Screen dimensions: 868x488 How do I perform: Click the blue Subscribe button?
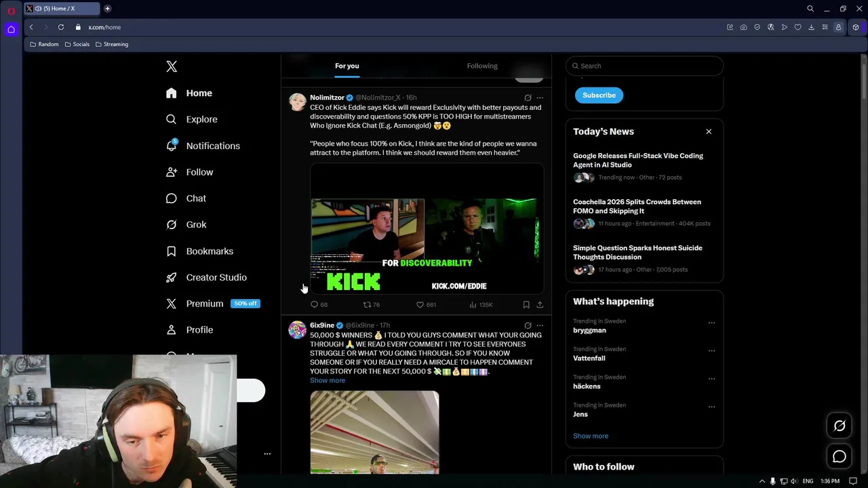coord(599,95)
